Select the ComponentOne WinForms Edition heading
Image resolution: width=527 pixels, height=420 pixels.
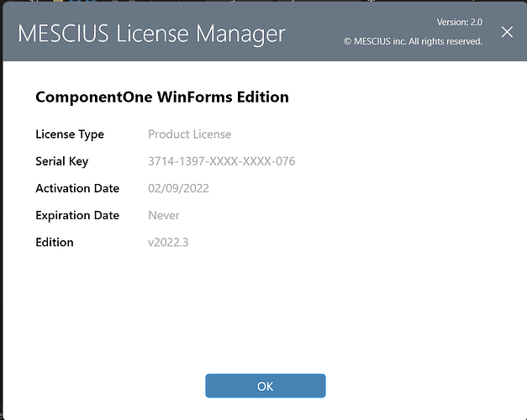pos(162,97)
